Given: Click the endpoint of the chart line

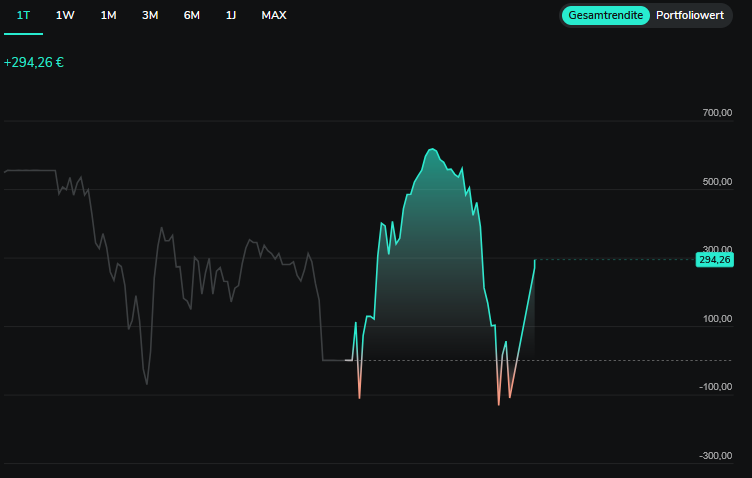Looking at the screenshot, I should [x=535, y=260].
